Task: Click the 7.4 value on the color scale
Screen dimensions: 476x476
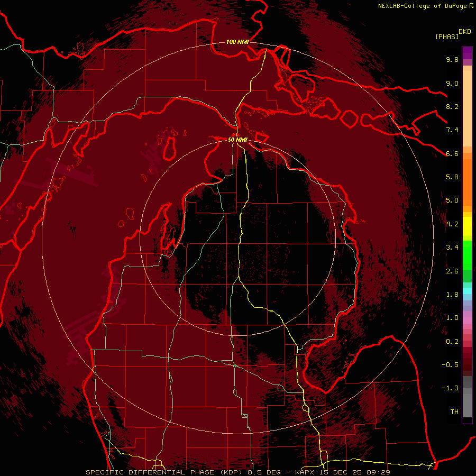Action: (x=452, y=130)
